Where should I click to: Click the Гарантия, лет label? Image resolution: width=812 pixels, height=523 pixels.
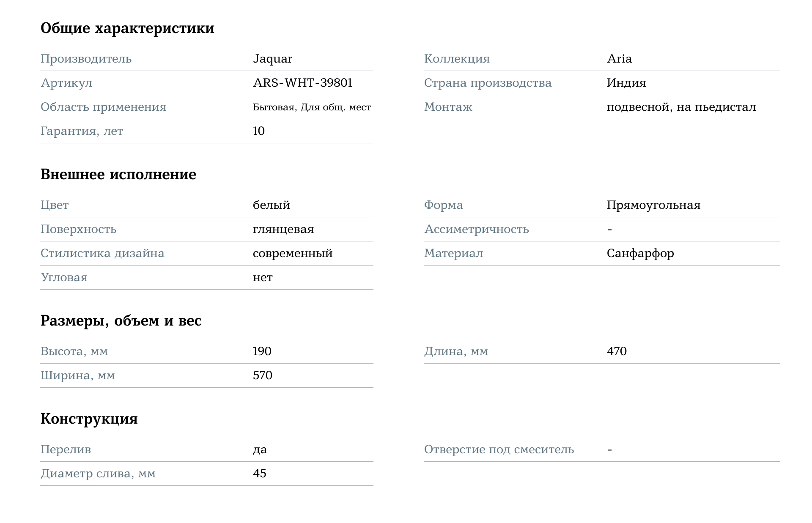point(82,131)
